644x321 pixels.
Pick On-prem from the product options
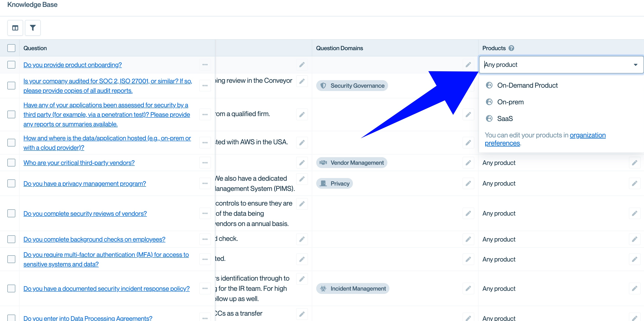(510, 102)
